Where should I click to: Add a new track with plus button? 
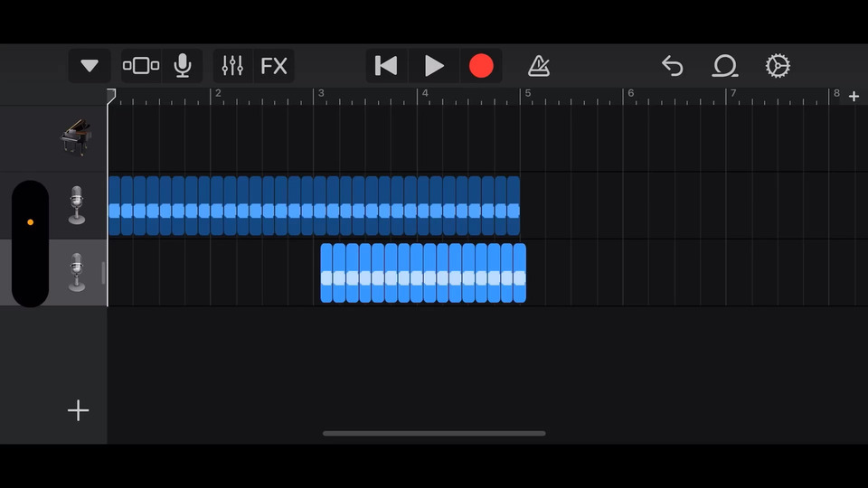tap(79, 410)
